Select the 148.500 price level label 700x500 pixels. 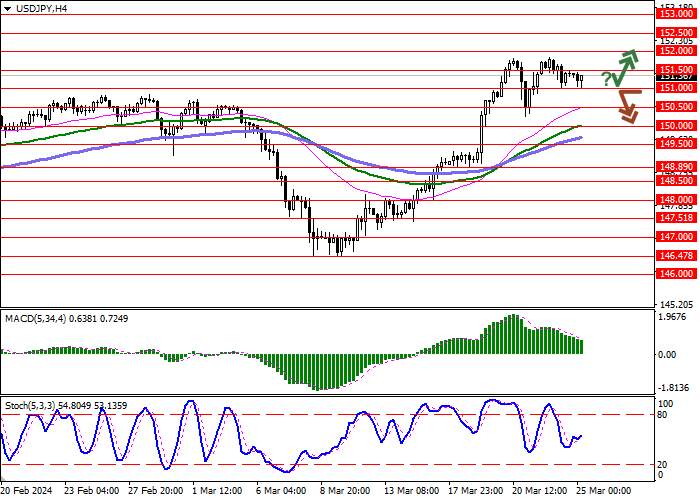point(676,181)
